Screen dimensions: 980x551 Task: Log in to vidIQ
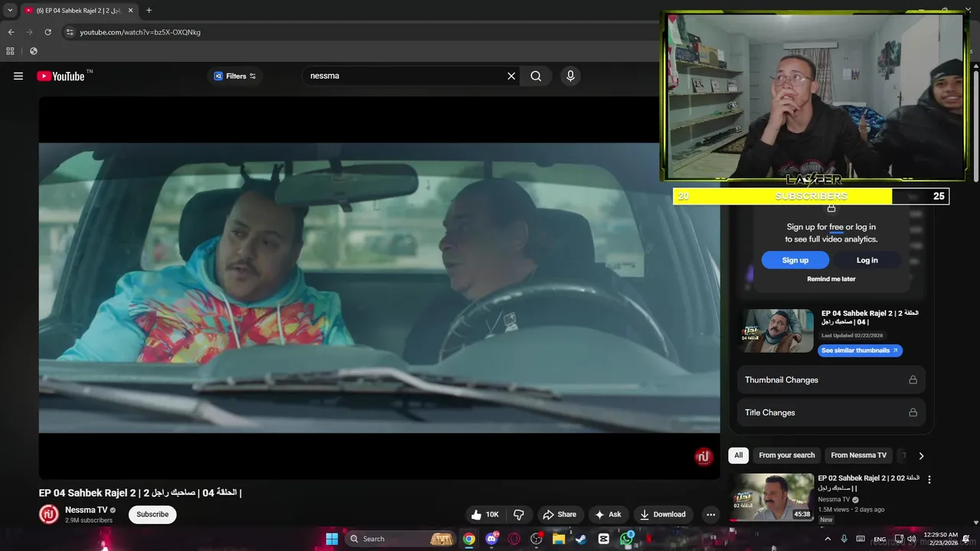(867, 260)
